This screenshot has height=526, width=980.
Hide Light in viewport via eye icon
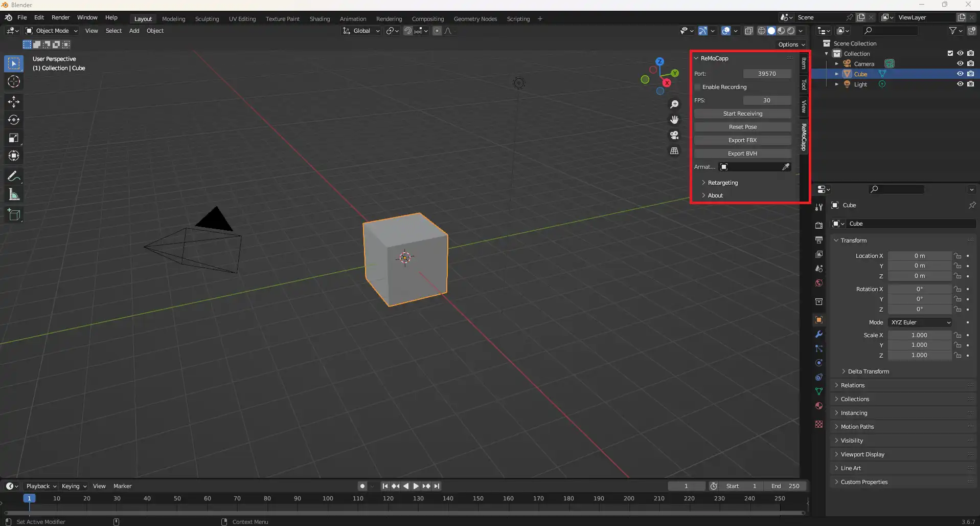(960, 84)
